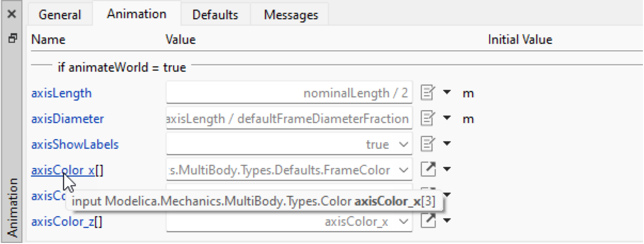Viewport: 644px width, 244px height.
Task: Expand the axisShowLabels true dropdown
Action: (x=403, y=144)
